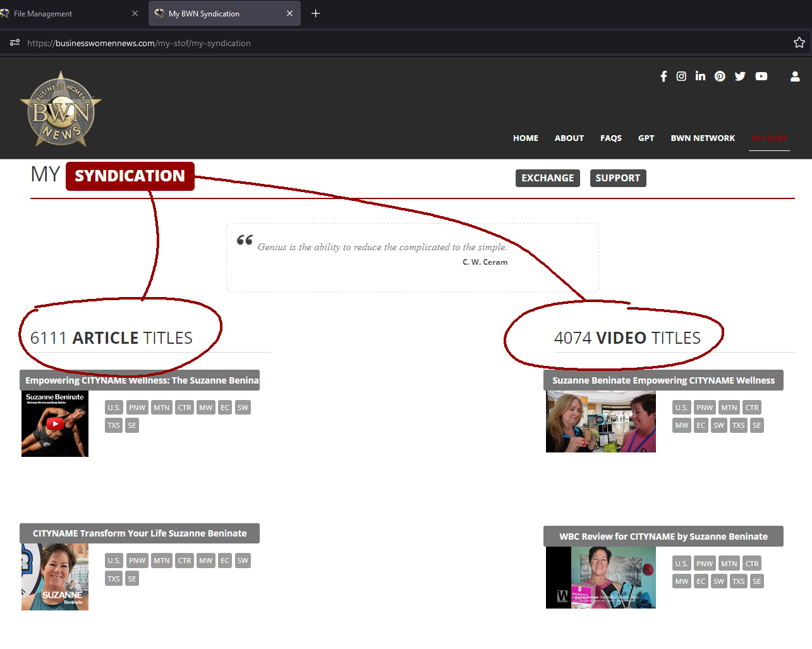
Task: Select CTR tag under Transform Your Life article
Action: pos(185,561)
